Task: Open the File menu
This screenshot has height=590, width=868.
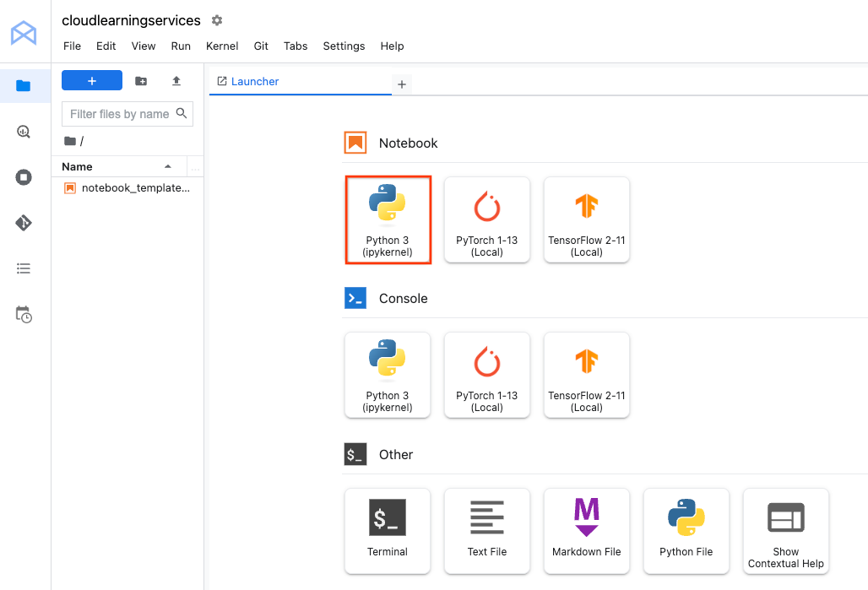Action: pos(72,46)
